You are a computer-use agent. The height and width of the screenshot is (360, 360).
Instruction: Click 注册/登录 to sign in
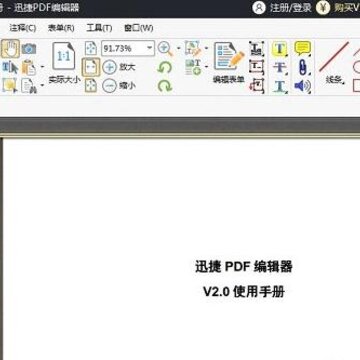291,8
